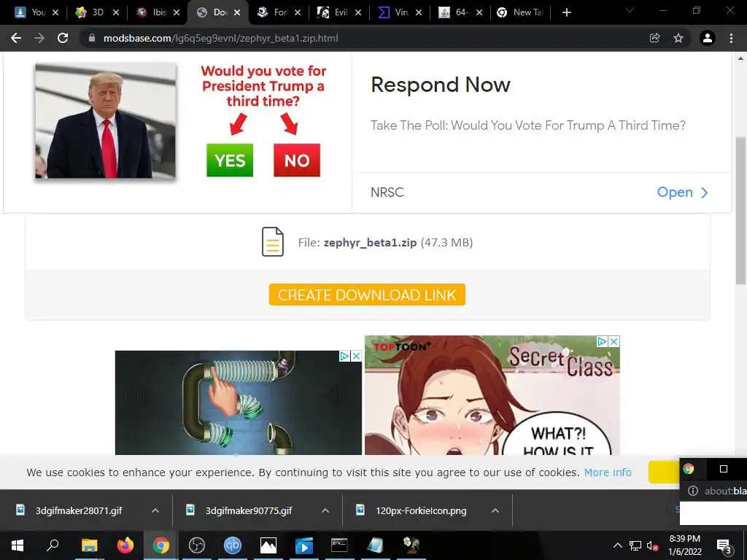The image size is (747, 560).
Task: Close the active 'Dow' tab
Action: [237, 12]
